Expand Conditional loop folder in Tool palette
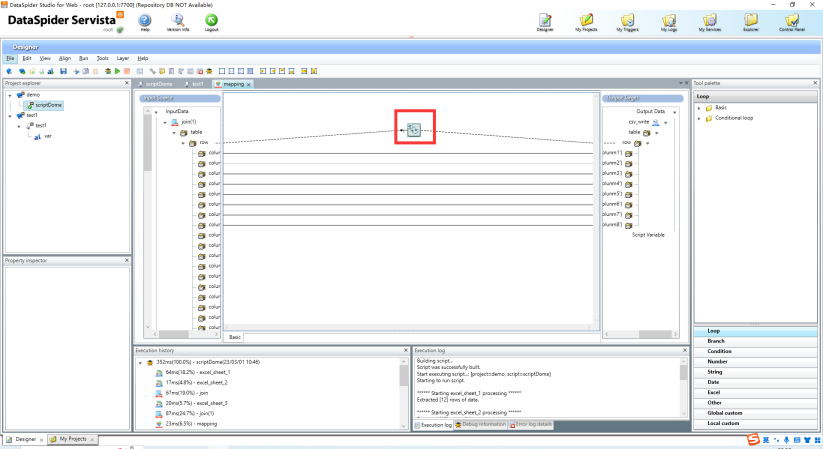Viewport: 823px width, 449px height. (x=699, y=118)
